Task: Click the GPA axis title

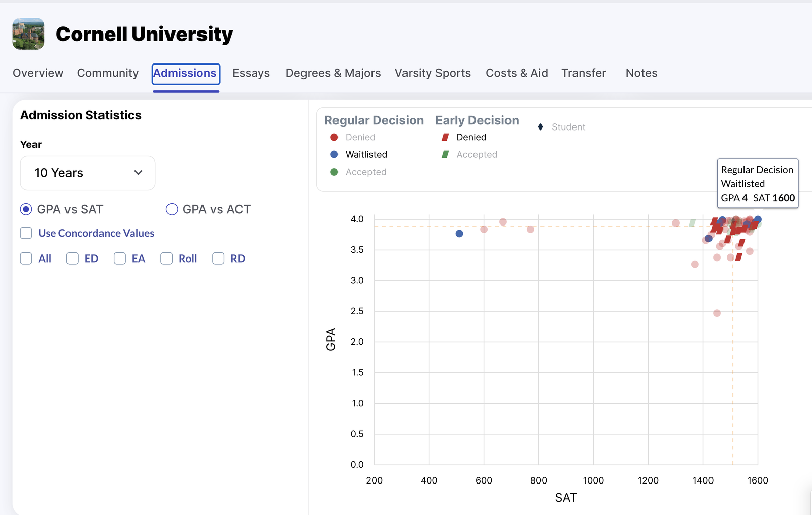Action: point(331,339)
